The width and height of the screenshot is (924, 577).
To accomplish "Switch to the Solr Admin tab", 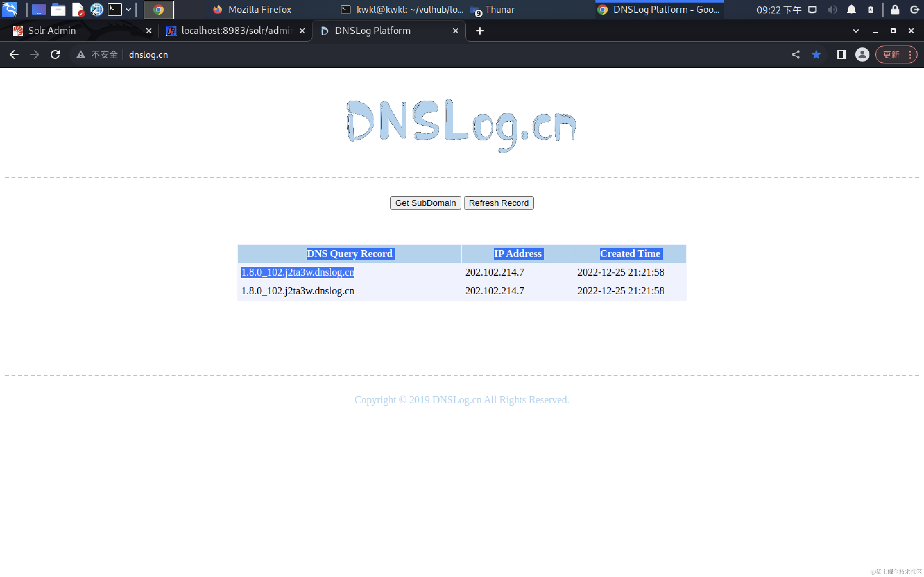I will [x=52, y=31].
